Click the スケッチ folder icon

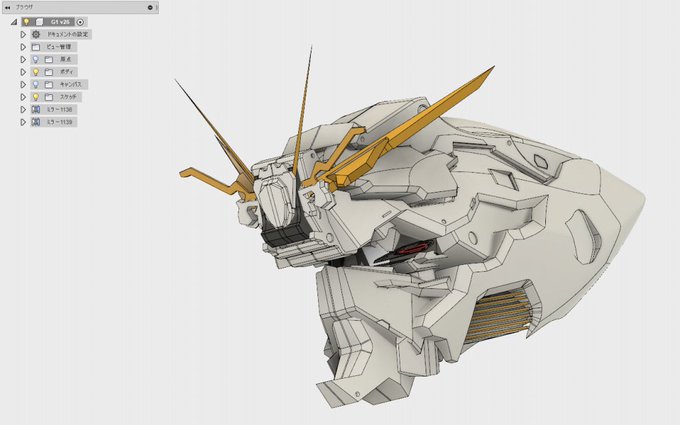coord(49,97)
